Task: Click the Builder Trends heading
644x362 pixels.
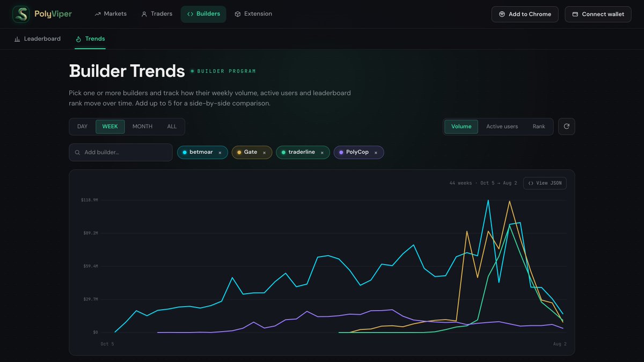Action: tap(127, 71)
